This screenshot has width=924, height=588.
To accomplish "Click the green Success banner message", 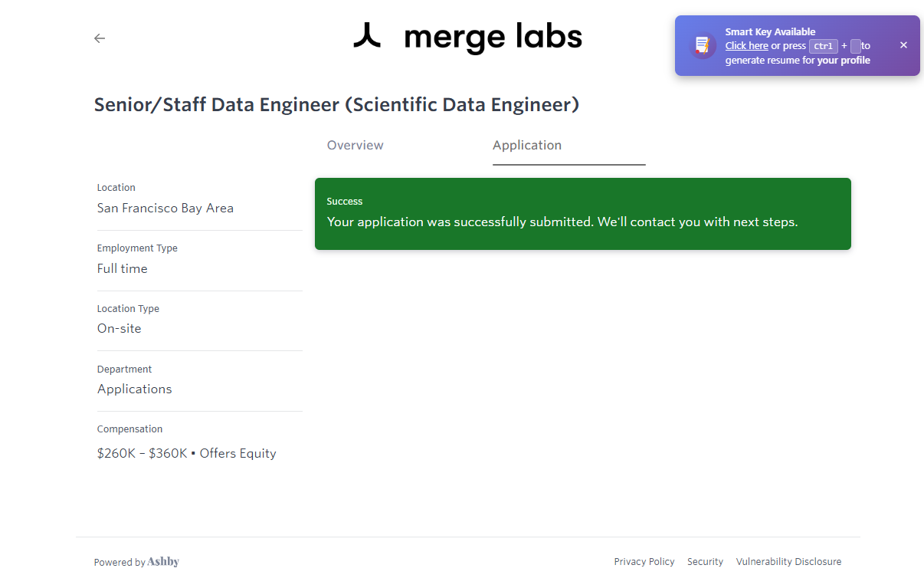I will click(562, 222).
